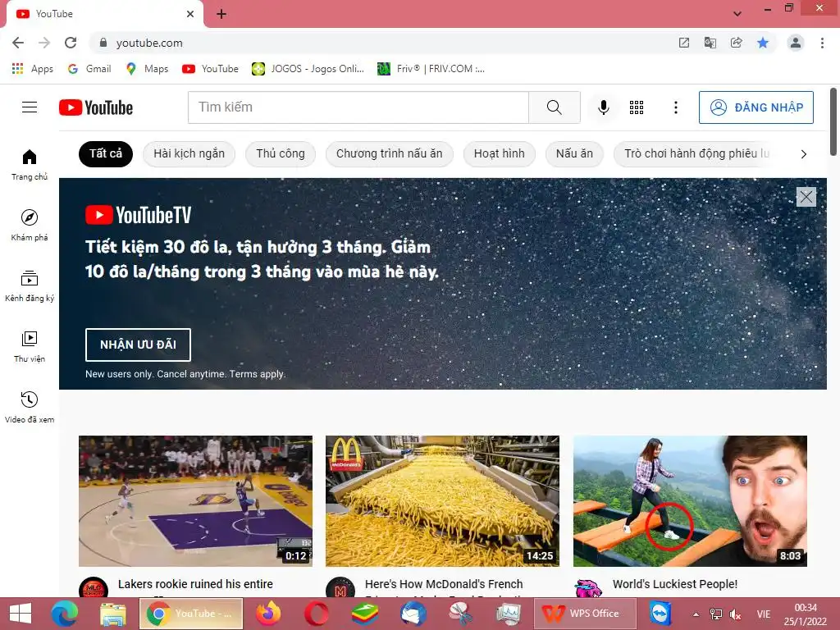Click the YouTube logo in the header
Viewport: 840px width, 630px height.
96,107
